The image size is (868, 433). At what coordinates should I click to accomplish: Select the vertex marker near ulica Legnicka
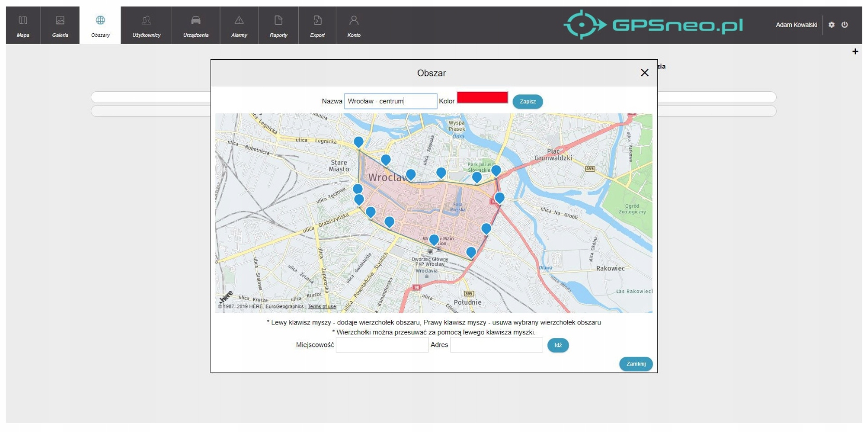coord(359,142)
